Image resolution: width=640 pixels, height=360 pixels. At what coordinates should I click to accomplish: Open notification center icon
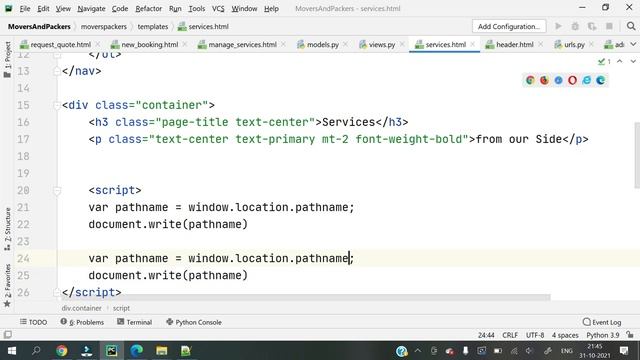pos(624,351)
